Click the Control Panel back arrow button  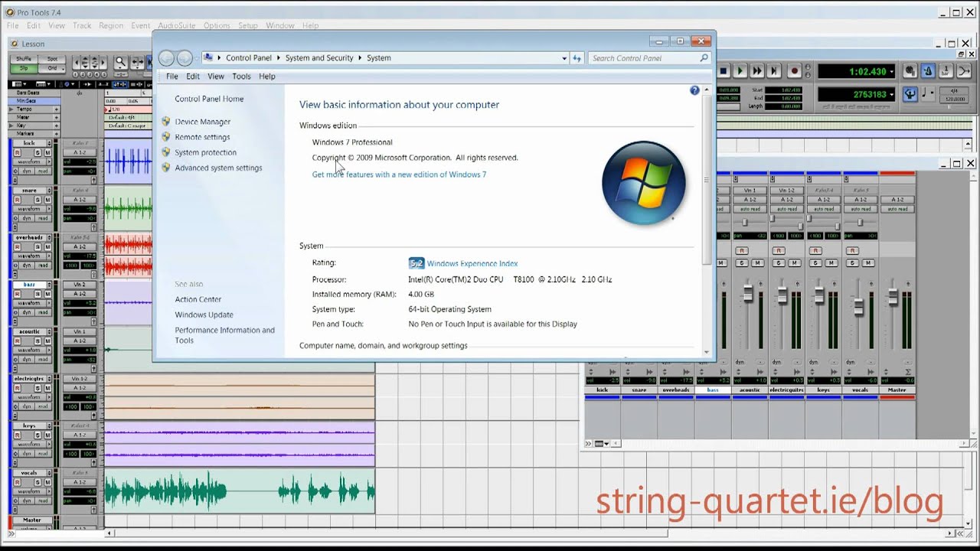click(x=166, y=58)
